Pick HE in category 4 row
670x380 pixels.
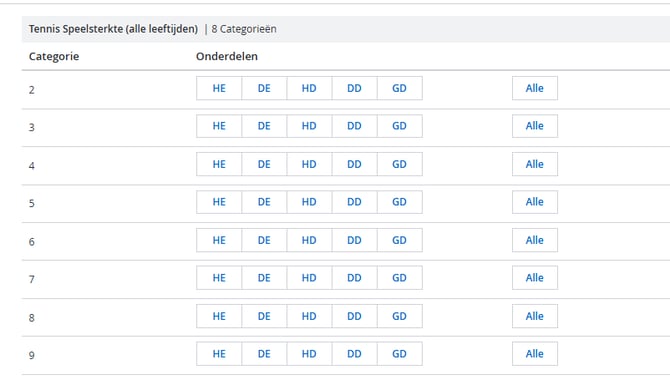coord(219,164)
